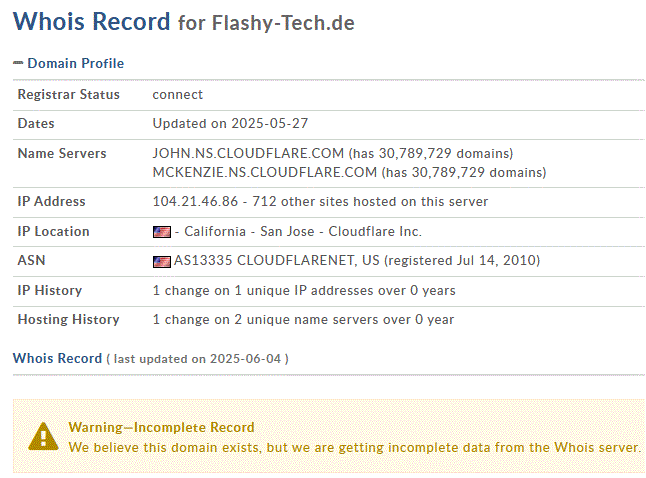646x478 pixels.
Task: Click the Name Servers row label
Action: (62, 154)
